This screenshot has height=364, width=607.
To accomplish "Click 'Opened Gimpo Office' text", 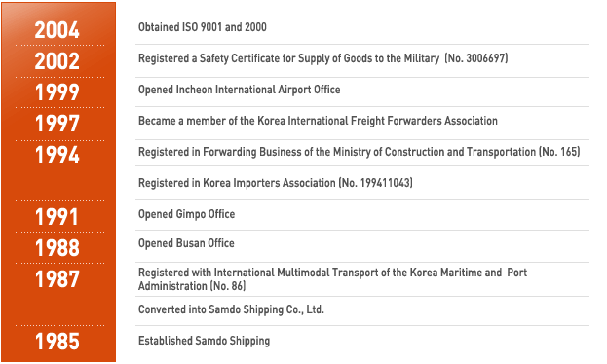I will click(x=187, y=214).
